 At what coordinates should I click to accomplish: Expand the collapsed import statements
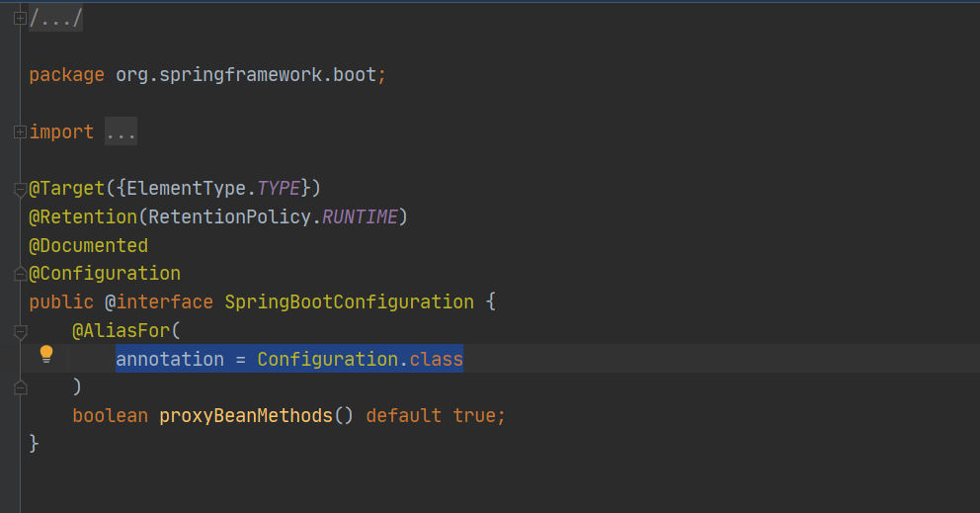coord(20,131)
